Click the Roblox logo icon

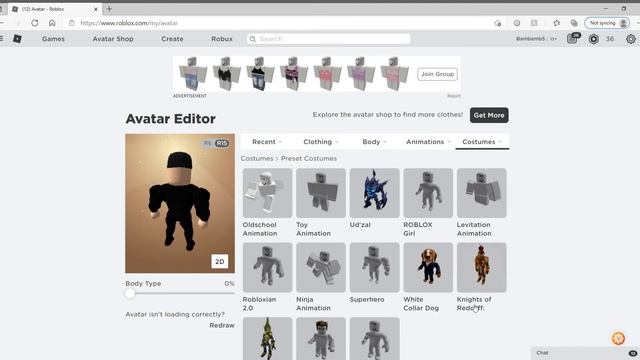pyautogui.click(x=17, y=39)
